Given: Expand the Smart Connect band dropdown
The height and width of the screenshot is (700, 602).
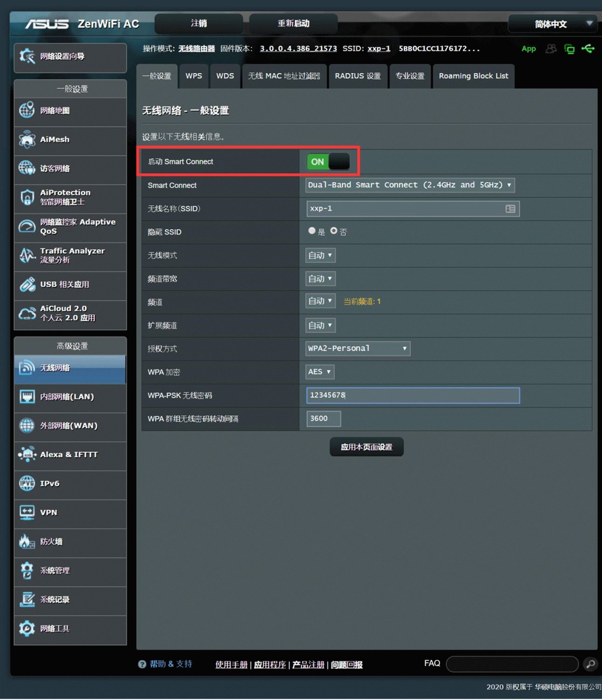Looking at the screenshot, I should [410, 185].
